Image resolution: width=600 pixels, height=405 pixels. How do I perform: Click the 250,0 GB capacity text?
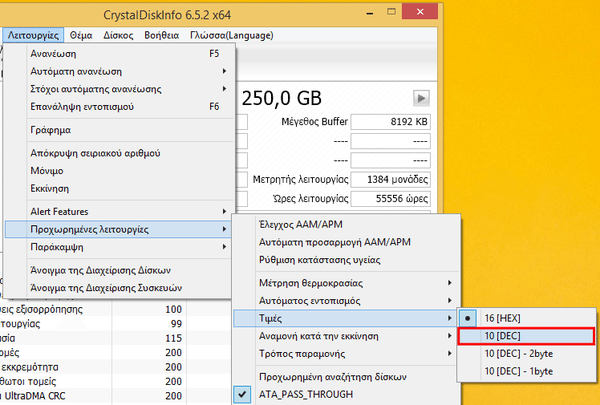282,98
